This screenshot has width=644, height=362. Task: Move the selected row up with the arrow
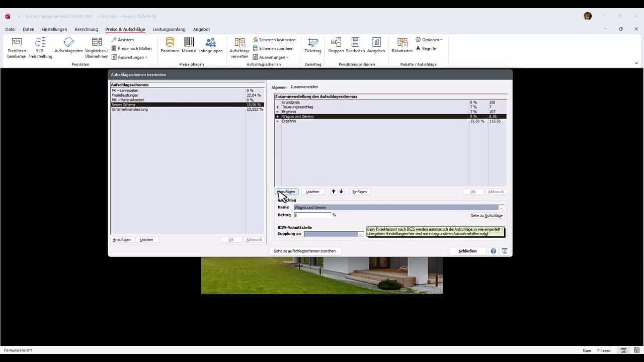pos(333,192)
